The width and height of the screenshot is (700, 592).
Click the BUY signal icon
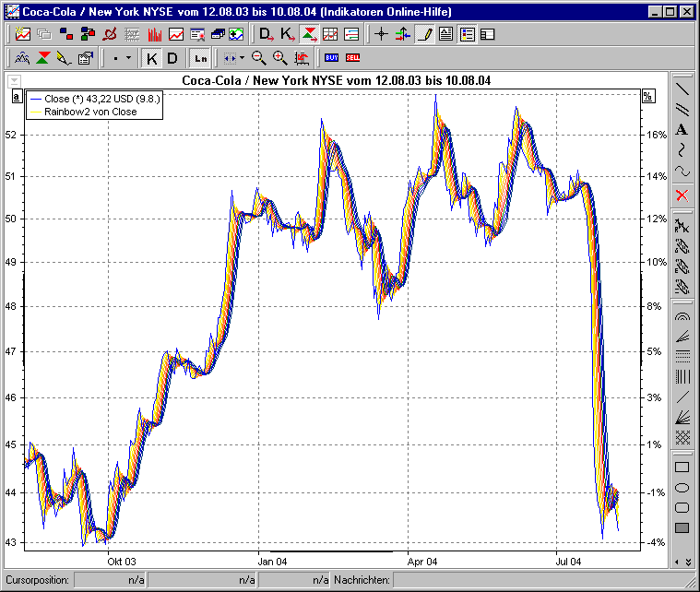pos(331,58)
